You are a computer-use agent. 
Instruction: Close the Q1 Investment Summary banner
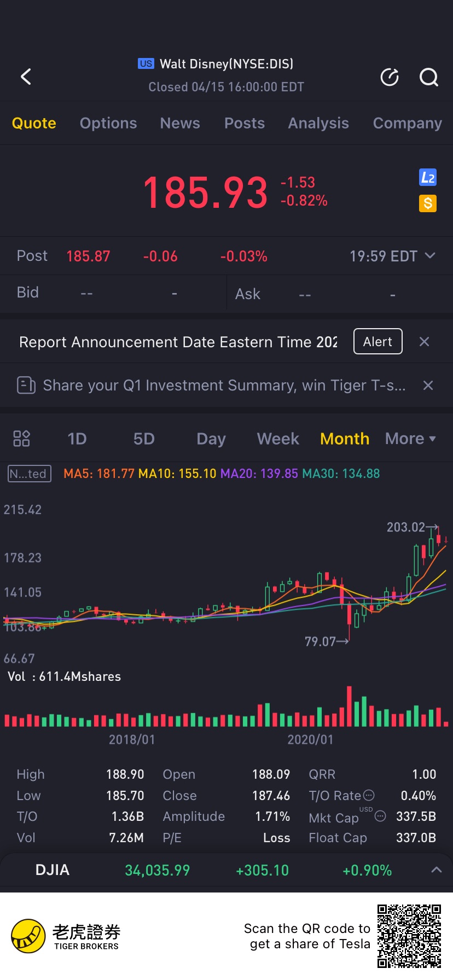click(x=428, y=386)
